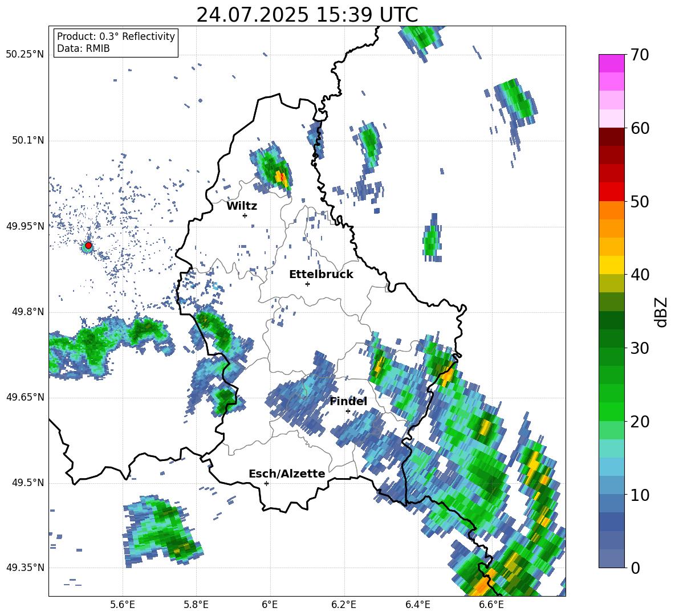Click the Esch/Alzette cross marker
Image resolution: width=675 pixels, height=616 pixels.
[266, 483]
